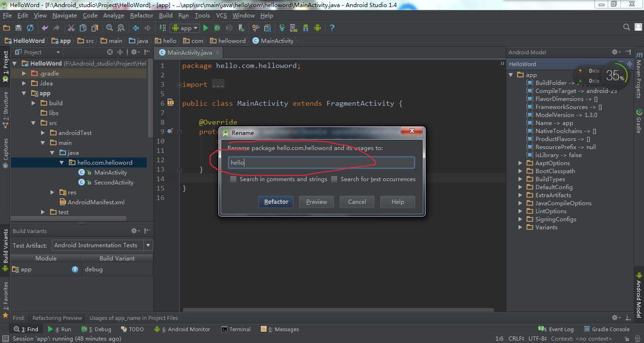Click the Make Project icon
This screenshot has height=343, width=644.
163,28
